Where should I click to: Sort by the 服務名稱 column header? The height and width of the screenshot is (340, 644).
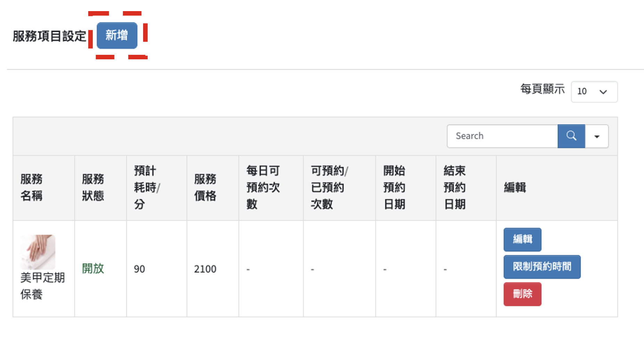32,187
